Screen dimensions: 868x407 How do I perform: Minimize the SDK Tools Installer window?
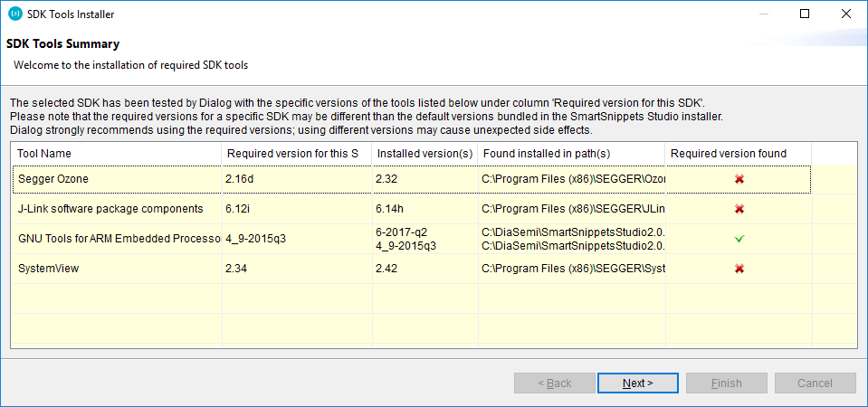tap(764, 14)
